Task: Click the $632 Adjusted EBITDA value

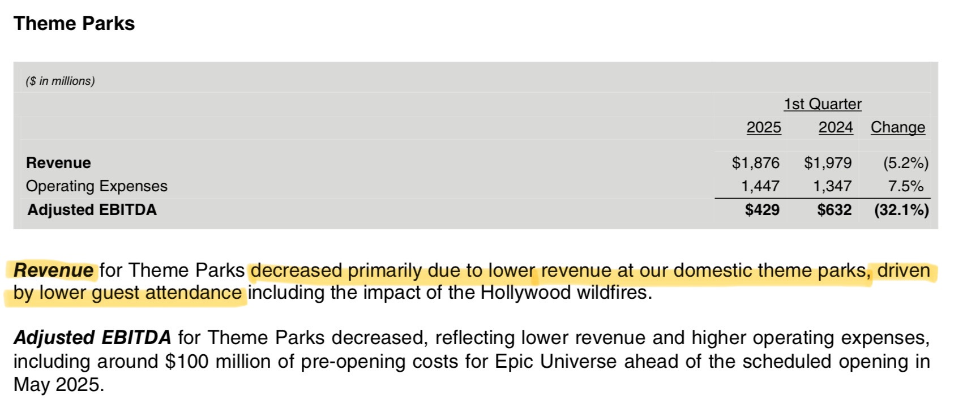Action: (834, 210)
